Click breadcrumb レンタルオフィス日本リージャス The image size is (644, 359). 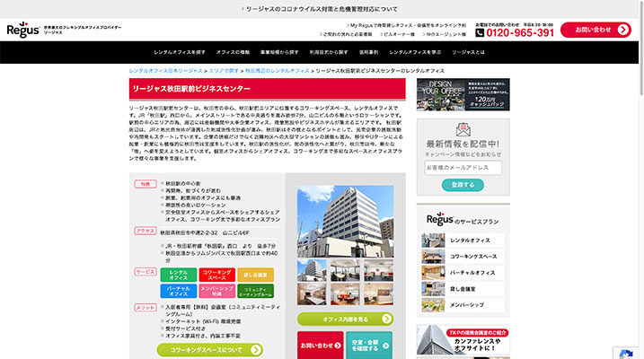[x=165, y=71]
